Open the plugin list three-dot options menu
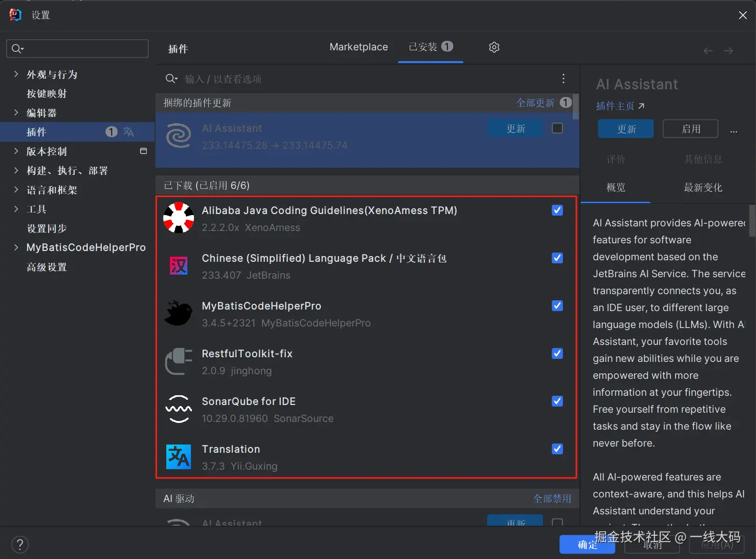The image size is (756, 559). pos(564,79)
